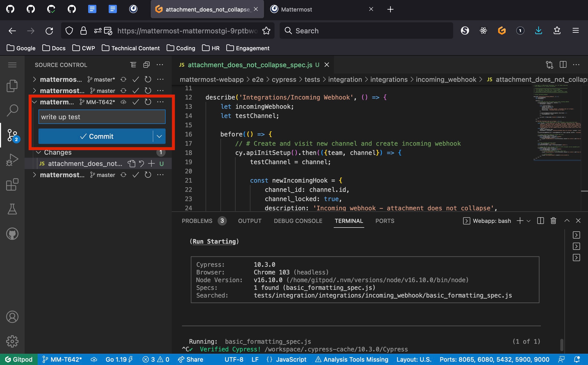Viewport: 588px width, 365px height.
Task: Open the new terminal launch profile dropdown
Action: 529,221
